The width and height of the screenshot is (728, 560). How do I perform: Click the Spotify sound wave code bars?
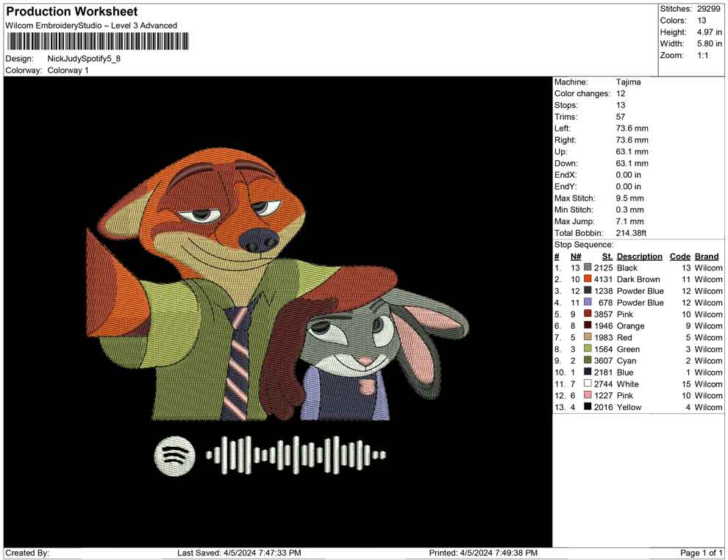pos(296,455)
